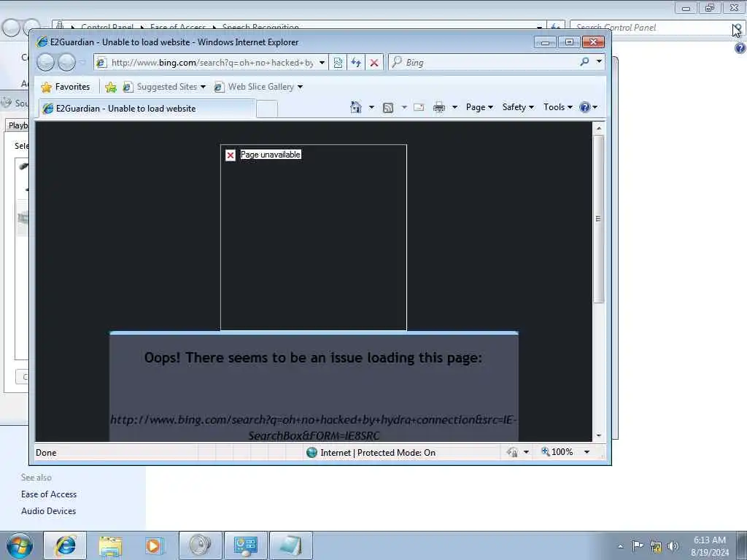Expand the Feeds dropdown arrow

[x=404, y=107]
